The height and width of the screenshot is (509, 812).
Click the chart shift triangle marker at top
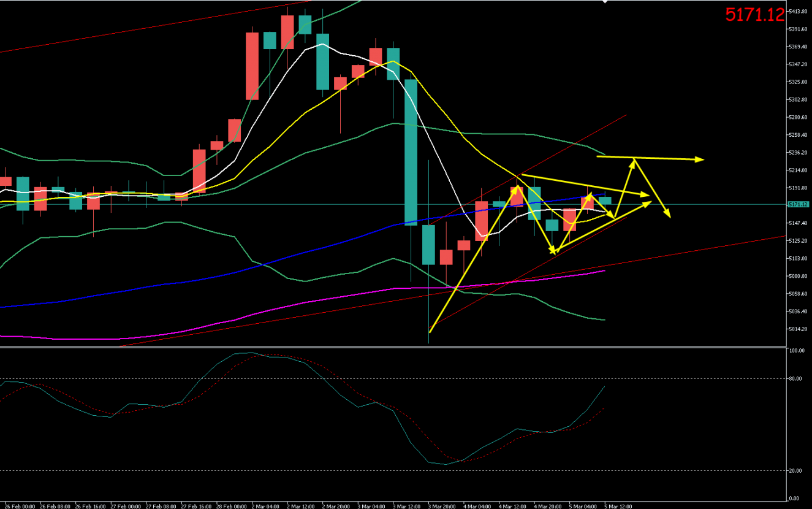(605, 2)
